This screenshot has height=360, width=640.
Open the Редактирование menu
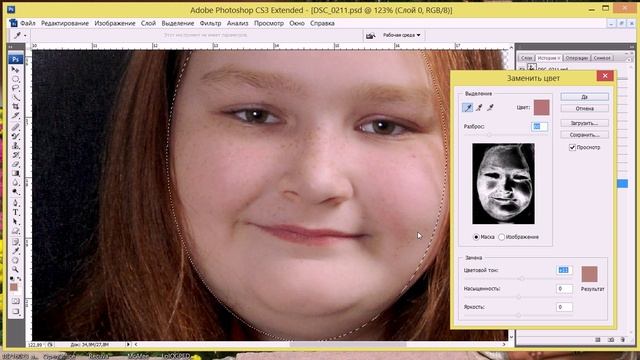tap(65, 23)
